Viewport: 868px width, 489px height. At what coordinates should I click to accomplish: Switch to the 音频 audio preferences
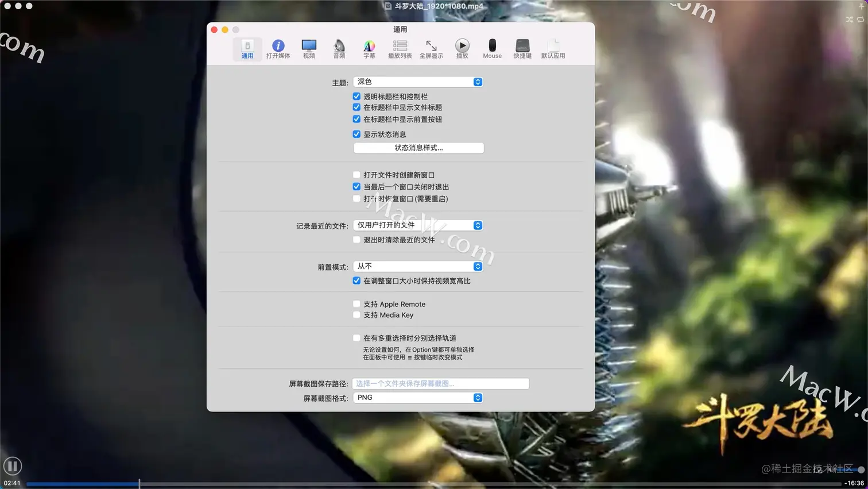(339, 49)
